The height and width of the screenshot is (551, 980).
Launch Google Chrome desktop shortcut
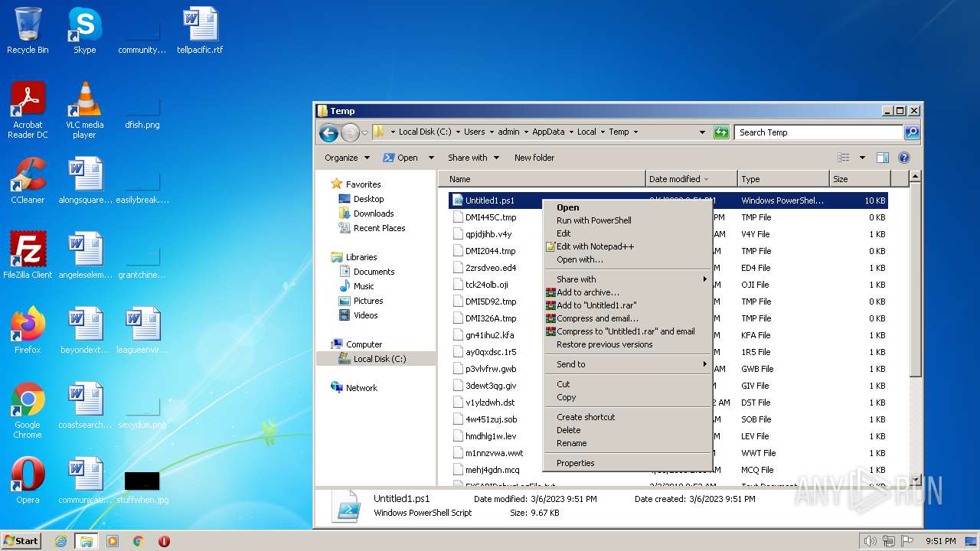click(x=28, y=410)
